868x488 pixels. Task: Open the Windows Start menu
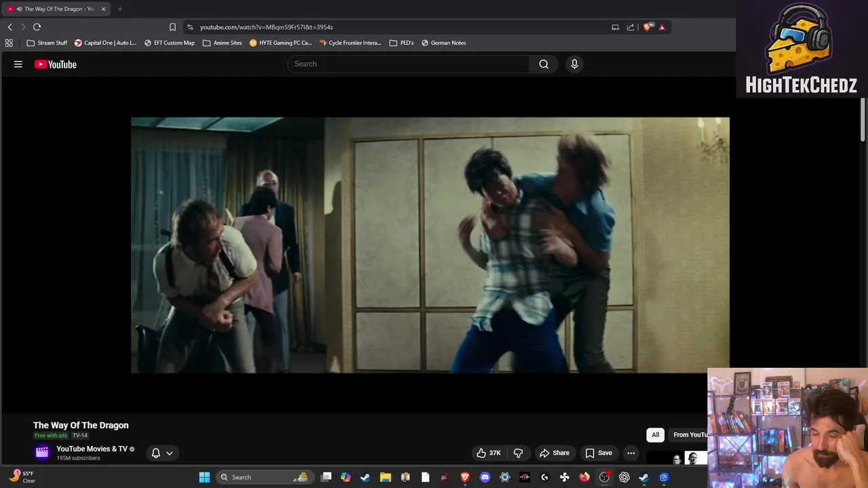tap(204, 477)
